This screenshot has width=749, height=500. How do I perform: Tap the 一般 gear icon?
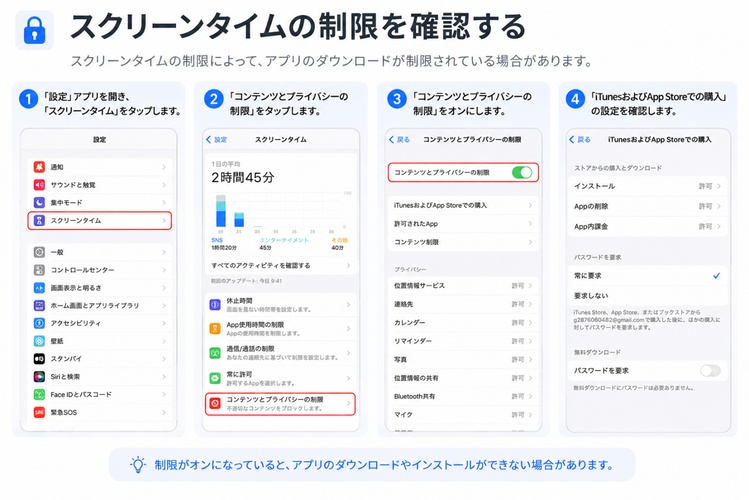[39, 252]
